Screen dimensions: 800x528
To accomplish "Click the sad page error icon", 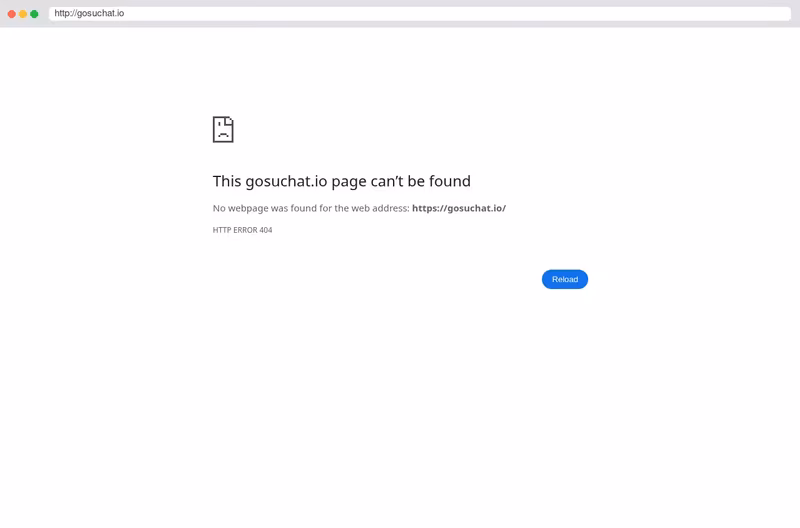I will coord(223,129).
